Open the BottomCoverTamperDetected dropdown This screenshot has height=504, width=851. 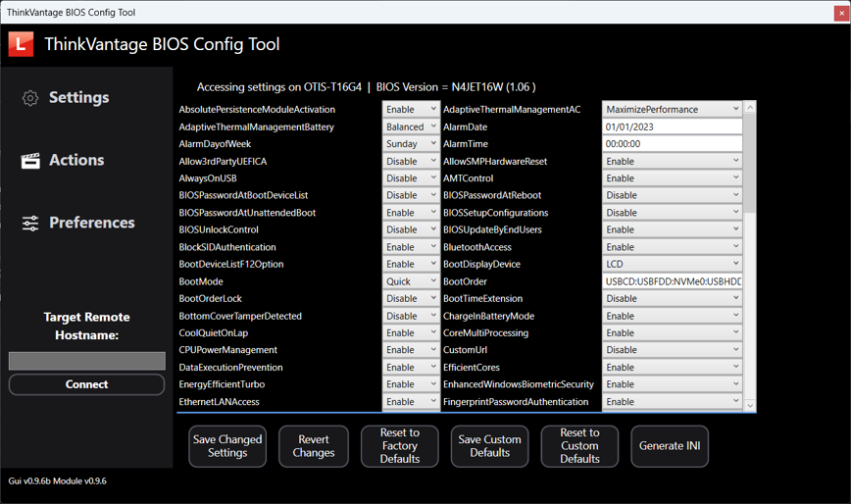tap(411, 316)
